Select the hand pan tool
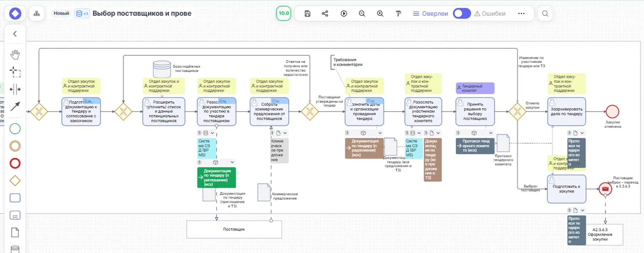This screenshot has width=644, height=253. (x=15, y=55)
